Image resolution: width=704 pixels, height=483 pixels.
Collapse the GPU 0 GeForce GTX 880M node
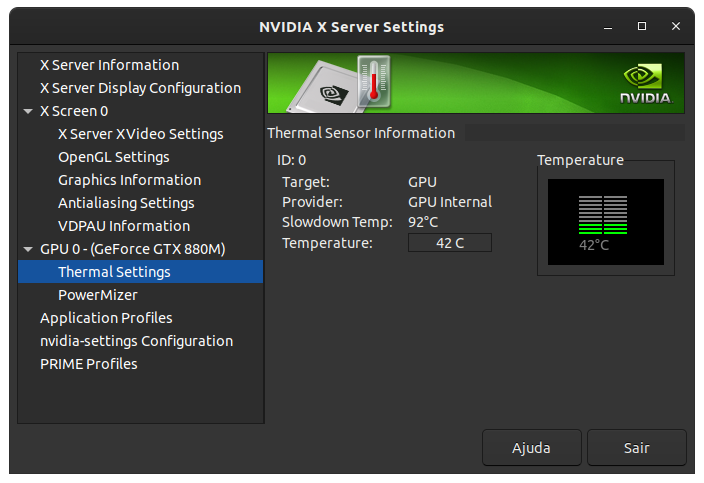pos(28,249)
